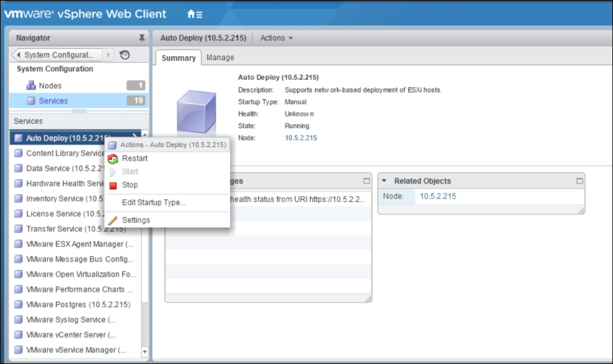This screenshot has height=364, width=613.
Task: Click the VMware Syslog Service cube icon
Action: (x=18, y=320)
